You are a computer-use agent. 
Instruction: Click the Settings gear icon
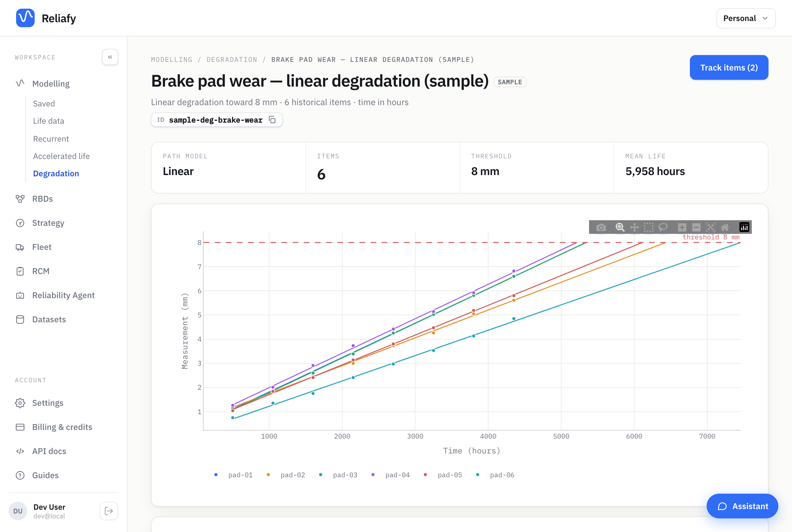point(20,403)
